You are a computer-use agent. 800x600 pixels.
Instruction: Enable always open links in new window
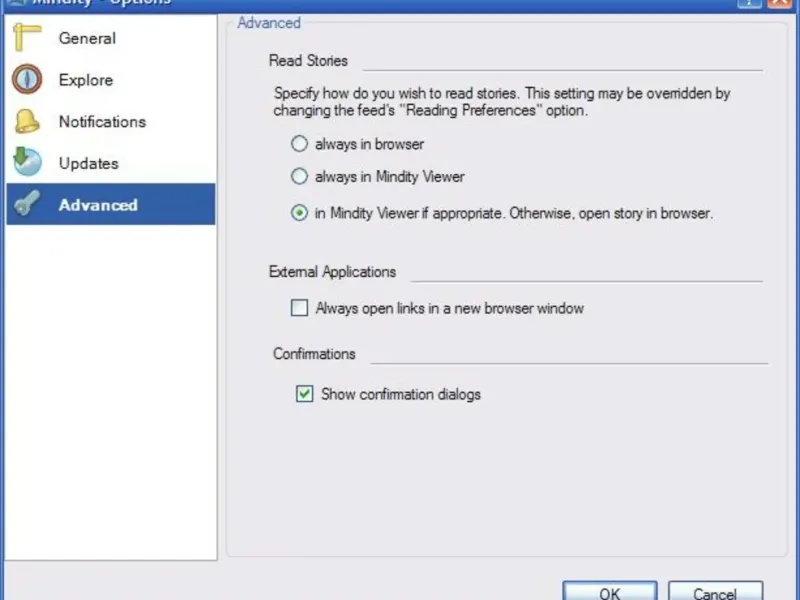click(x=299, y=308)
